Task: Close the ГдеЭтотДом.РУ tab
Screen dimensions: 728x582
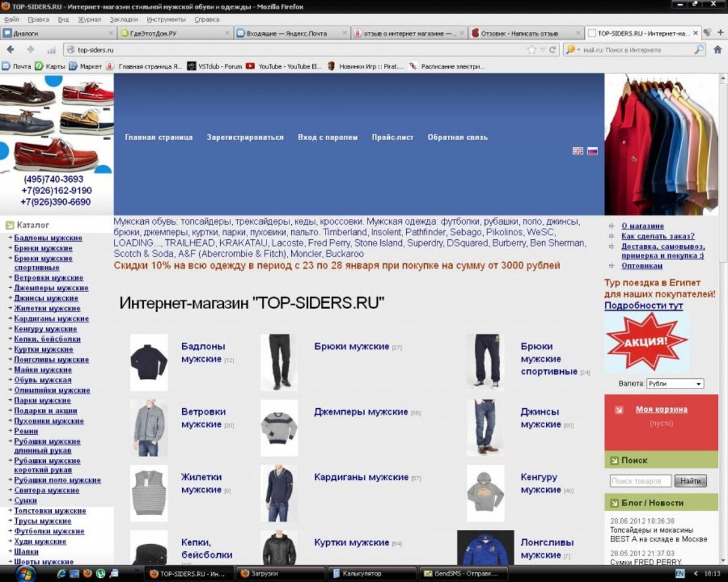Action: point(229,34)
